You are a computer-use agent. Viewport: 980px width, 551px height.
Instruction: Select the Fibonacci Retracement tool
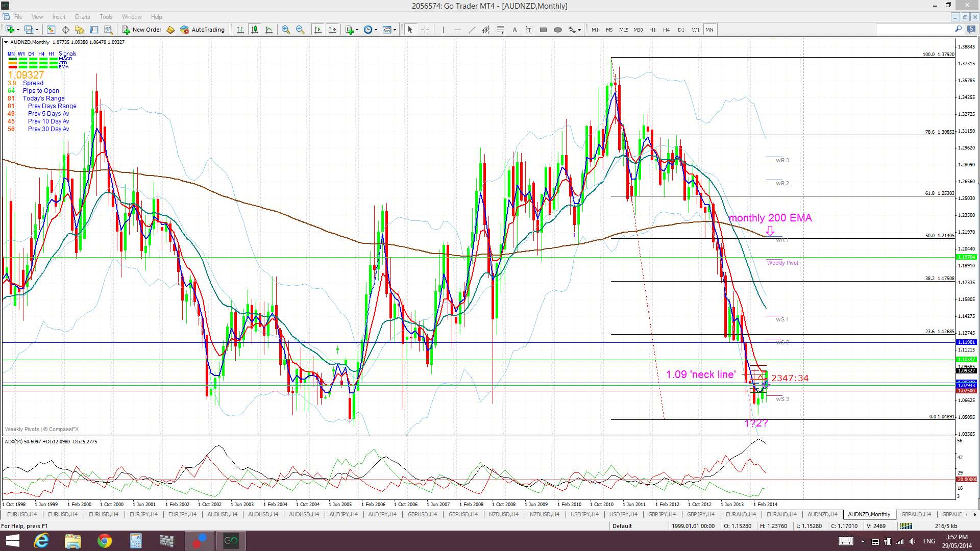[x=500, y=30]
